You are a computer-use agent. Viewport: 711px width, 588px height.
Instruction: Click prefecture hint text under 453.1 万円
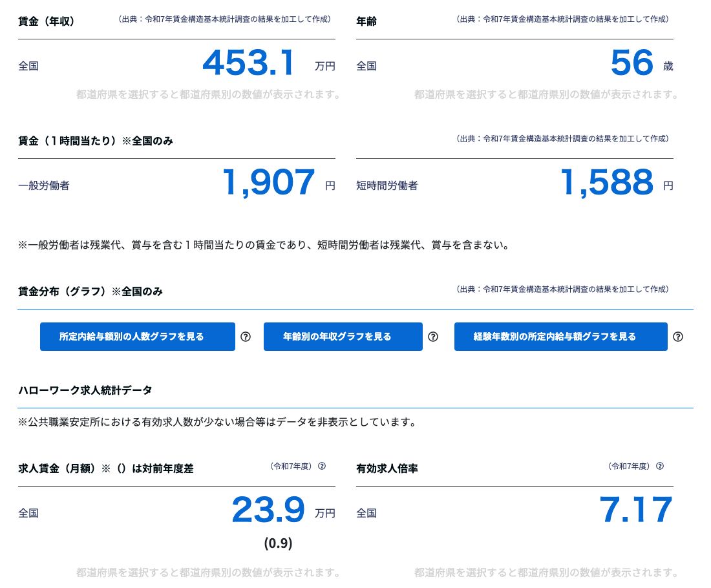(x=209, y=94)
